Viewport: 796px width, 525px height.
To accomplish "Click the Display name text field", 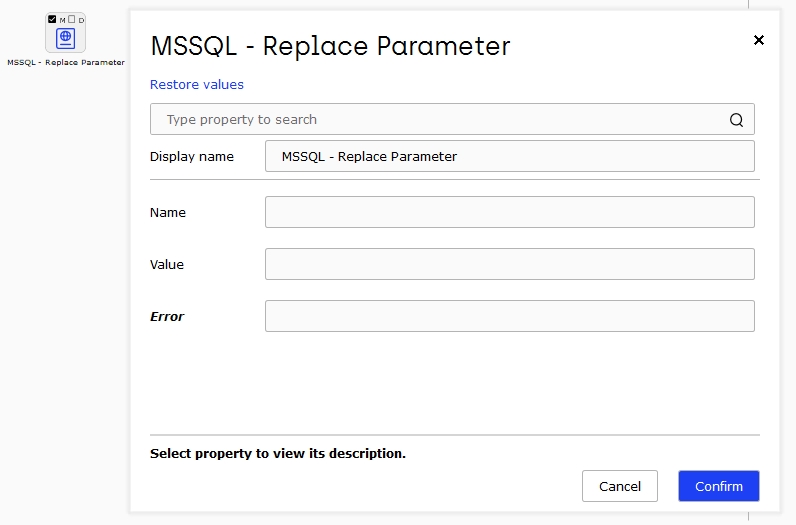I will [510, 156].
